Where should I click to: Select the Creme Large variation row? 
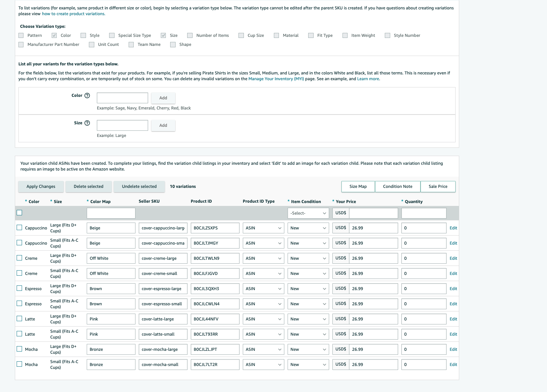pyautogui.click(x=20, y=258)
